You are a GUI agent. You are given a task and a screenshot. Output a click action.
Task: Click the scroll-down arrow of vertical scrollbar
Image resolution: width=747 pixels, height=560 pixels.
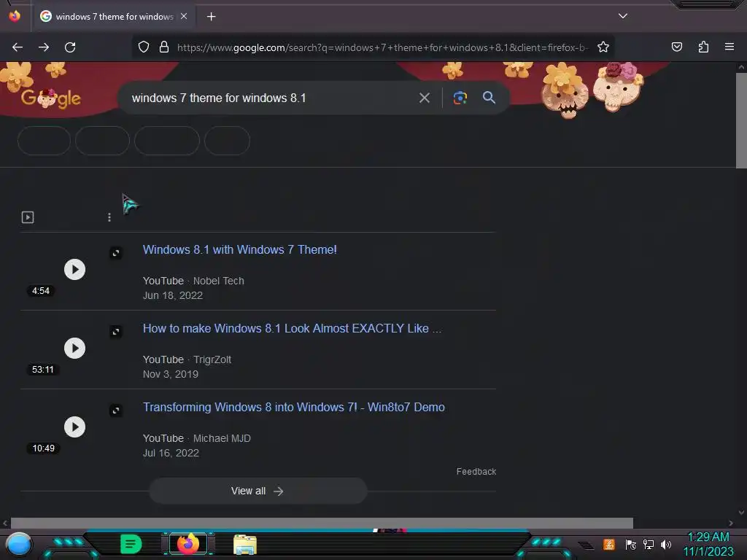coord(741,513)
